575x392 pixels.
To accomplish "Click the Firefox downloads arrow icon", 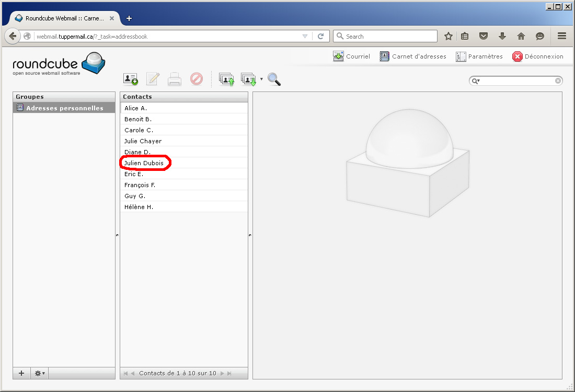I will (502, 36).
